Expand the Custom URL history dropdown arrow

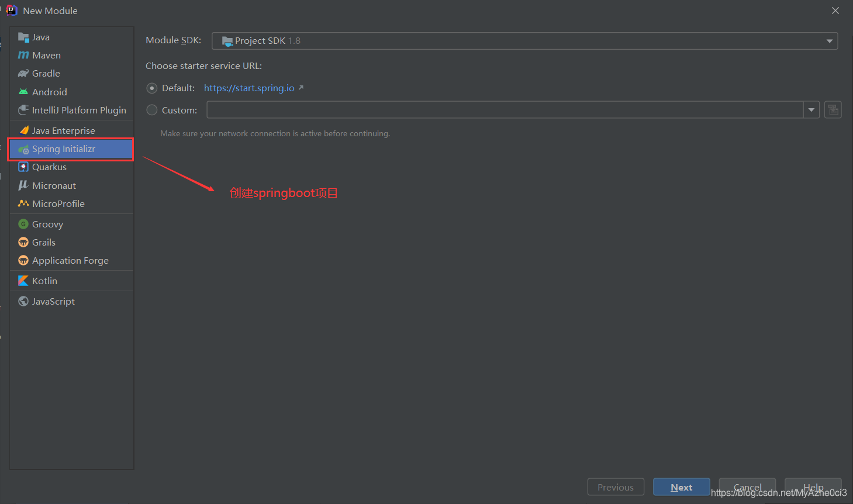811,110
